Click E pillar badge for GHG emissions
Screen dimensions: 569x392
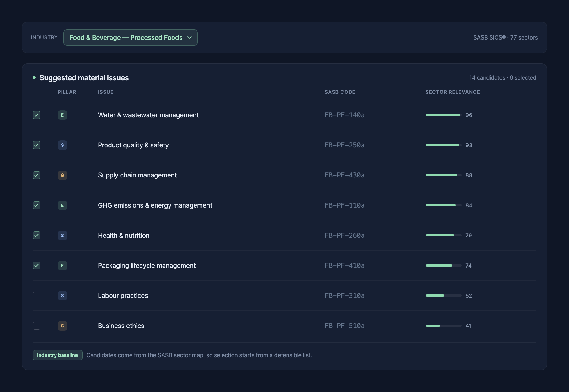tap(62, 205)
